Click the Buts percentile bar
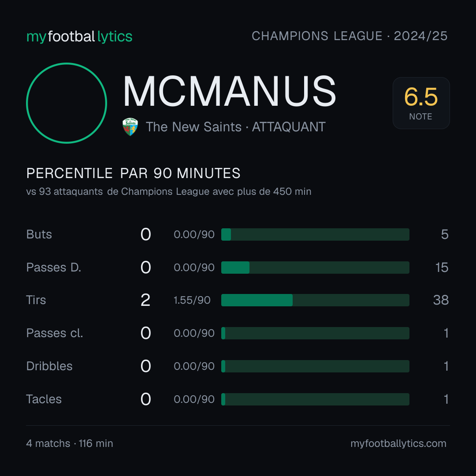This screenshot has width=476, height=476. tap(315, 234)
